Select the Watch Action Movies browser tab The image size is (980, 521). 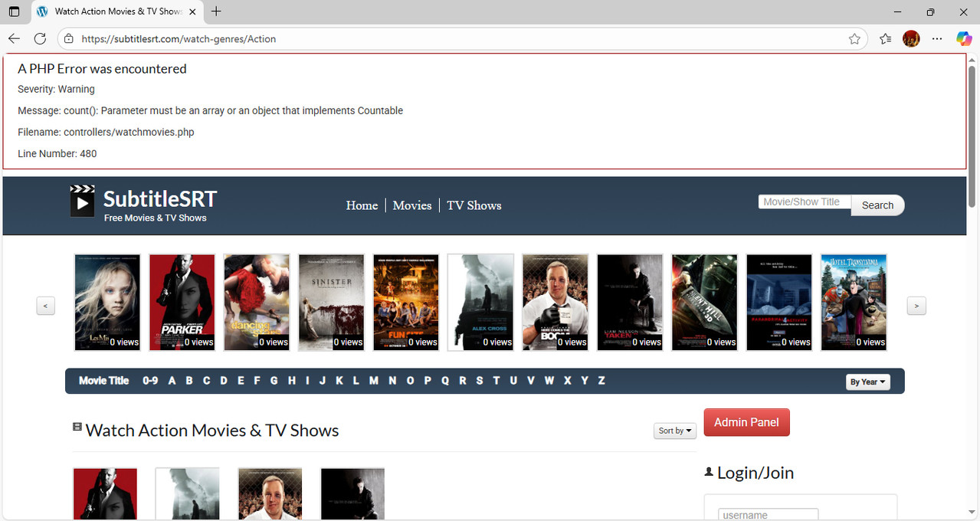point(116,11)
